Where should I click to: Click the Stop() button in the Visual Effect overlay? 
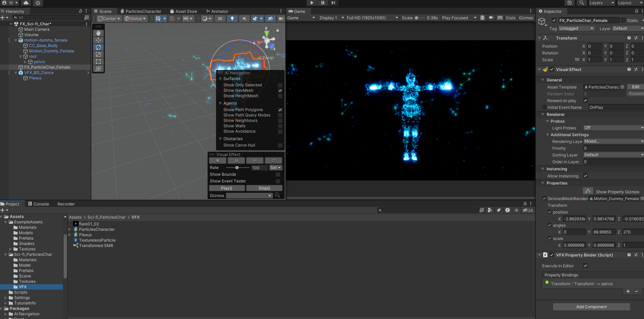(x=264, y=188)
